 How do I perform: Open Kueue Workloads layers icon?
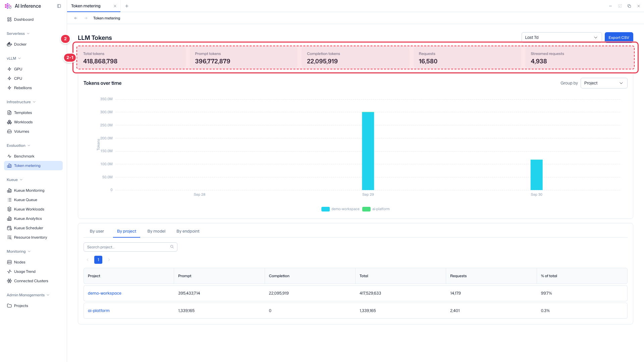point(9,209)
